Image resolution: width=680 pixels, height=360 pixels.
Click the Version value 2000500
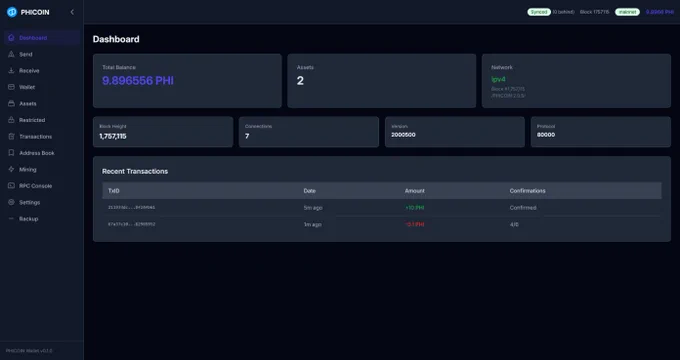point(403,135)
